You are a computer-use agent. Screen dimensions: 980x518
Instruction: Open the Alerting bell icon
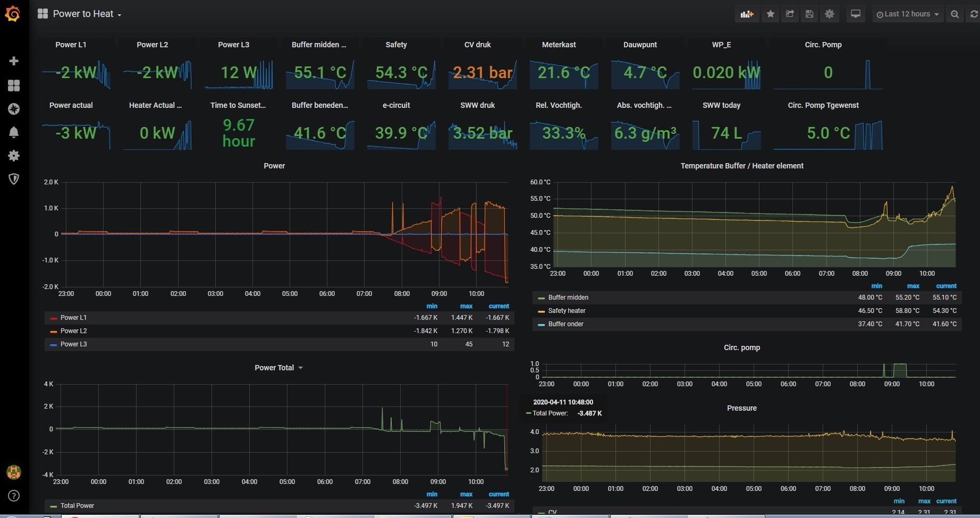coord(14,132)
